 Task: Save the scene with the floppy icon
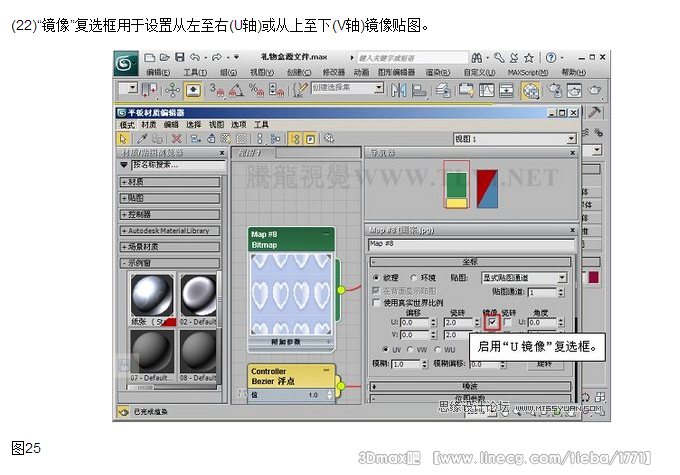click(180, 57)
